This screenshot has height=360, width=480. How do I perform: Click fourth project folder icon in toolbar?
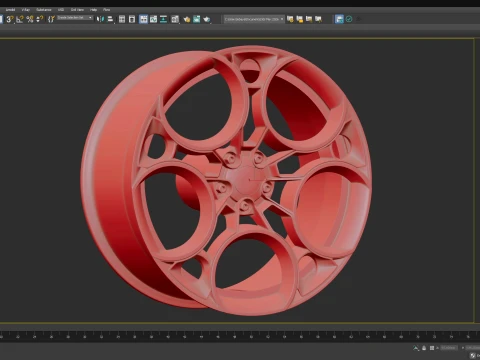319,19
